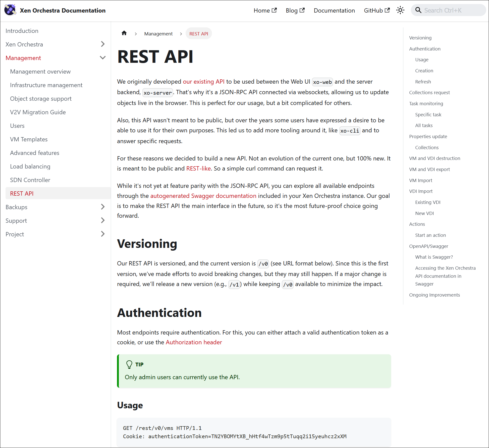Select SDN Controller in sidebar
This screenshot has width=489, height=448.
click(x=30, y=180)
